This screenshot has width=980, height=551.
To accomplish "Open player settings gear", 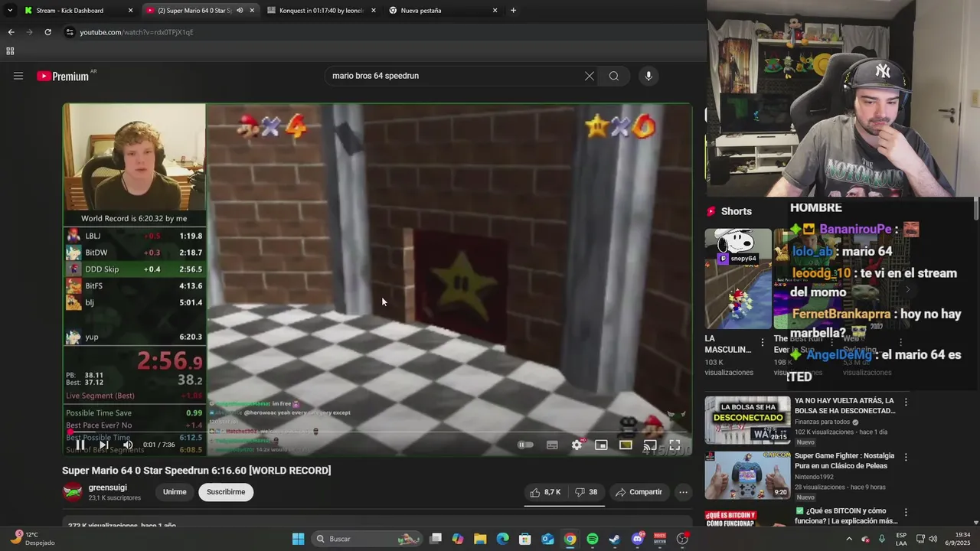I will coord(577,445).
